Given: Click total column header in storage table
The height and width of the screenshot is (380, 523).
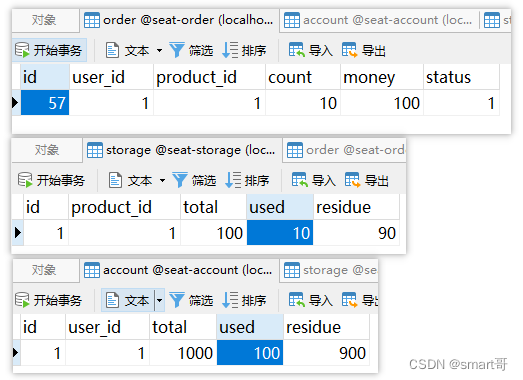Looking at the screenshot, I should coord(213,207).
